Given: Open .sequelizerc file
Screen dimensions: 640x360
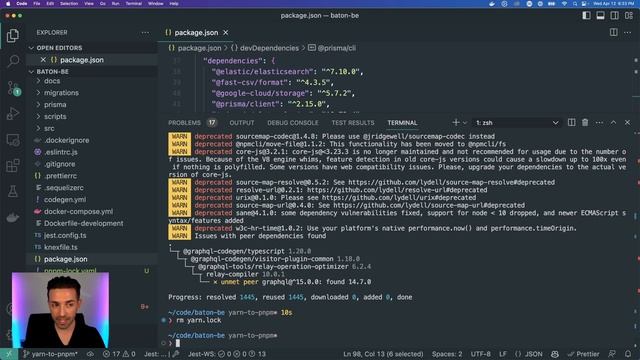Looking at the screenshot, I should point(64,188).
